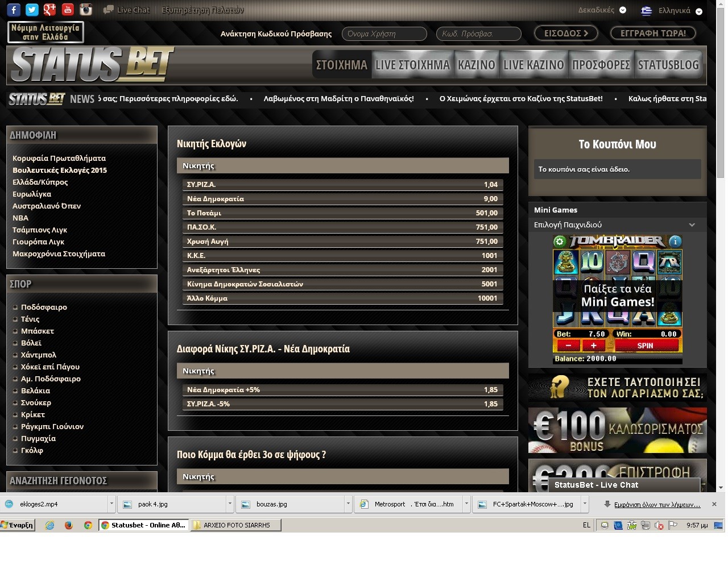This screenshot has height=582, width=728.
Task: Focus the Όνομα Χρήστη username field
Action: coord(384,34)
